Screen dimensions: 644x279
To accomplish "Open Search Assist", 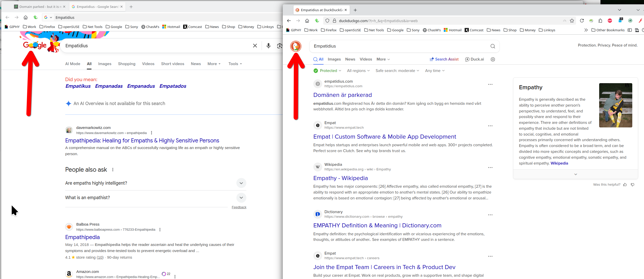I will coord(444,59).
